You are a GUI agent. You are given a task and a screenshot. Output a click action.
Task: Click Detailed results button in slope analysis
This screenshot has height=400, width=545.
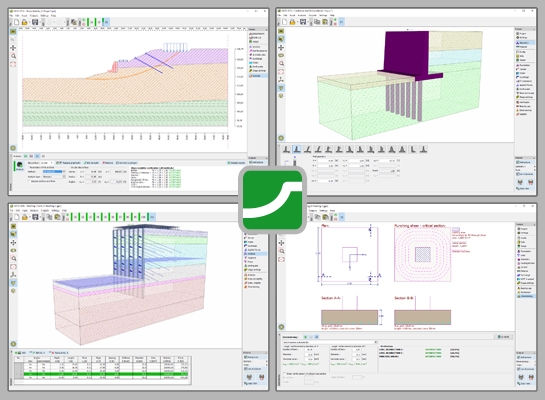(236, 163)
